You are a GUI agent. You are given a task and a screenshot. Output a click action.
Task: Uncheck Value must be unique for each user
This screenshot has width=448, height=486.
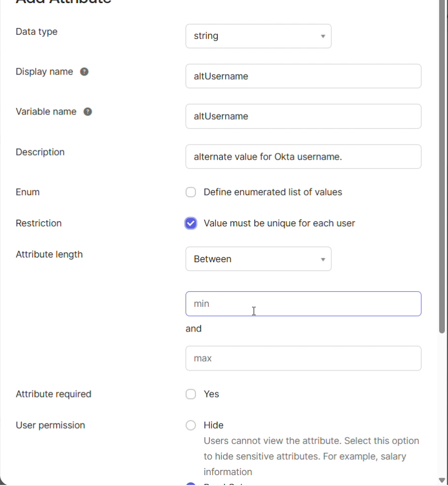click(191, 223)
